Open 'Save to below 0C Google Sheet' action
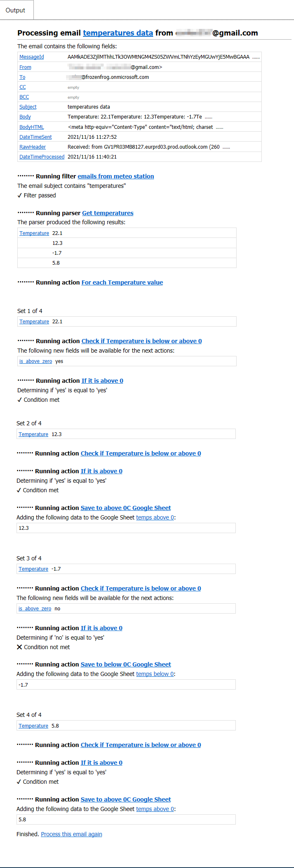 pos(125,664)
